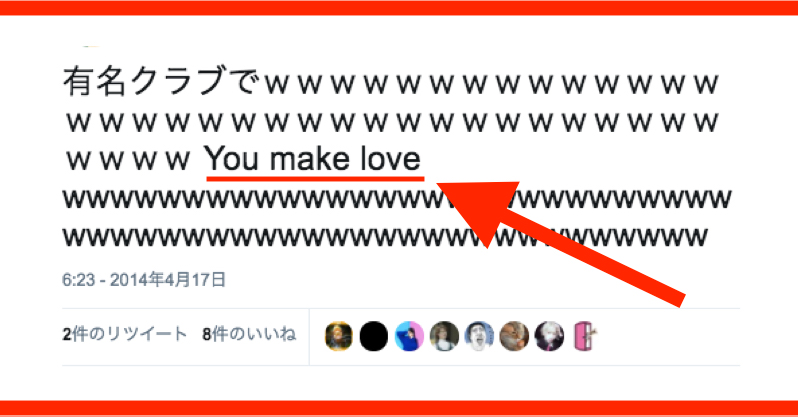Viewport: 798px width, 417px height.
Task: Click the underlined You make love text
Action: 313,159
